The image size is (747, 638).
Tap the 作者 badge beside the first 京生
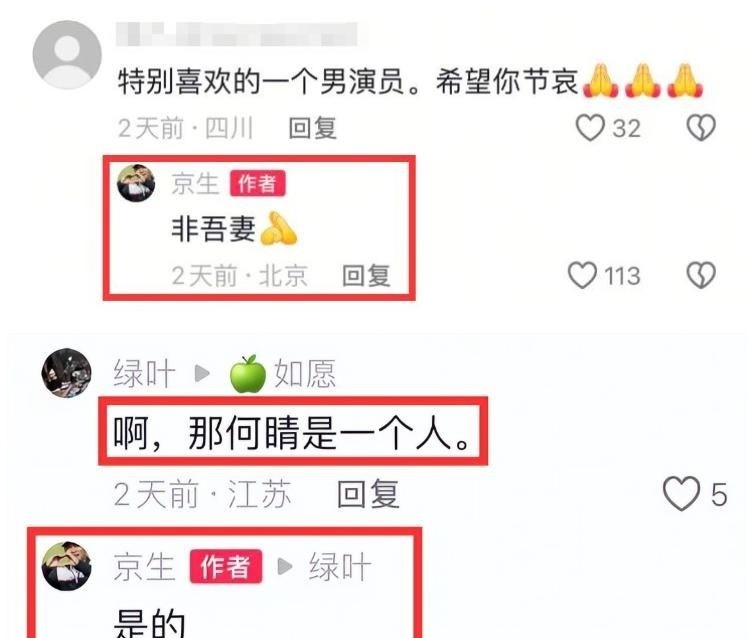[x=258, y=183]
